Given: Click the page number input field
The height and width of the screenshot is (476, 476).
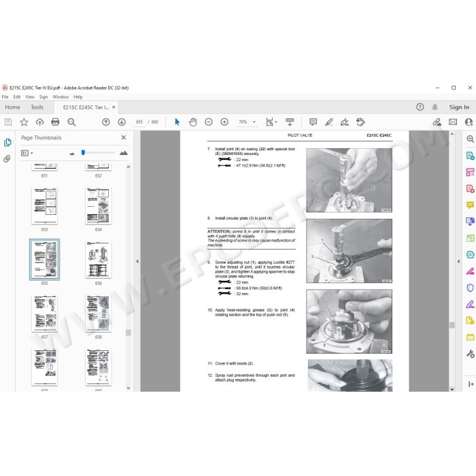Looking at the screenshot, I should click(x=139, y=122).
